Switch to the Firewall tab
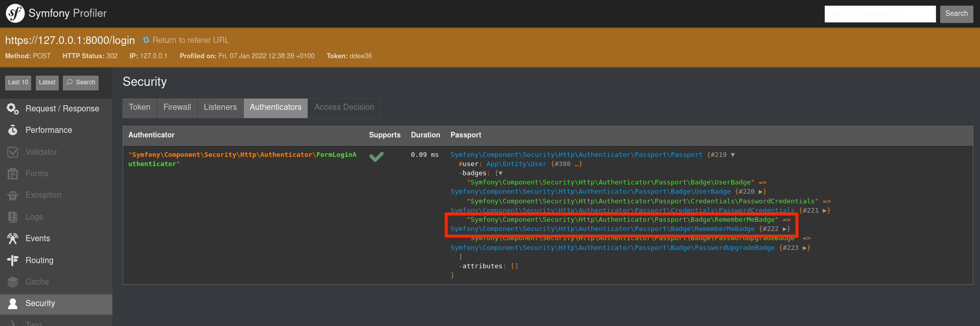This screenshot has height=326, width=980. (x=177, y=108)
